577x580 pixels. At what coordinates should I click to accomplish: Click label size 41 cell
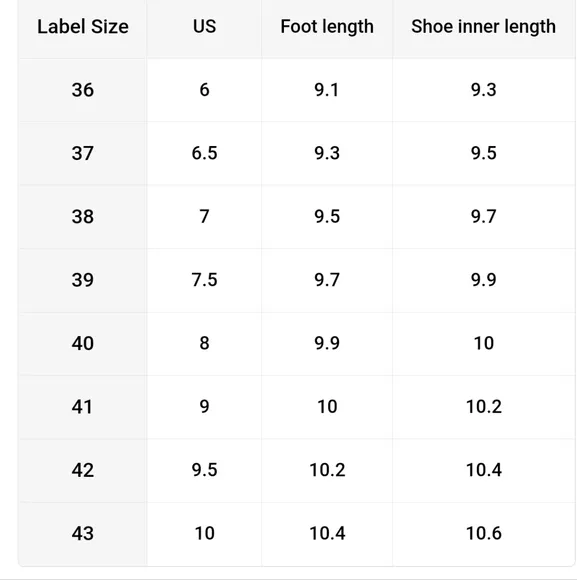[83, 407]
